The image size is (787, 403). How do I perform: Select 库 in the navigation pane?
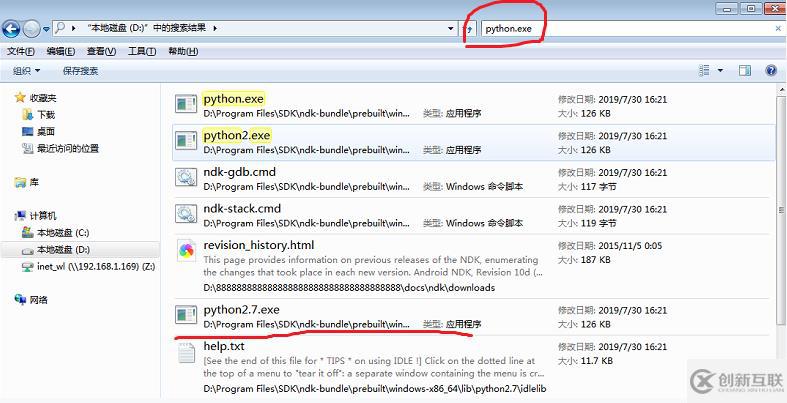34,183
